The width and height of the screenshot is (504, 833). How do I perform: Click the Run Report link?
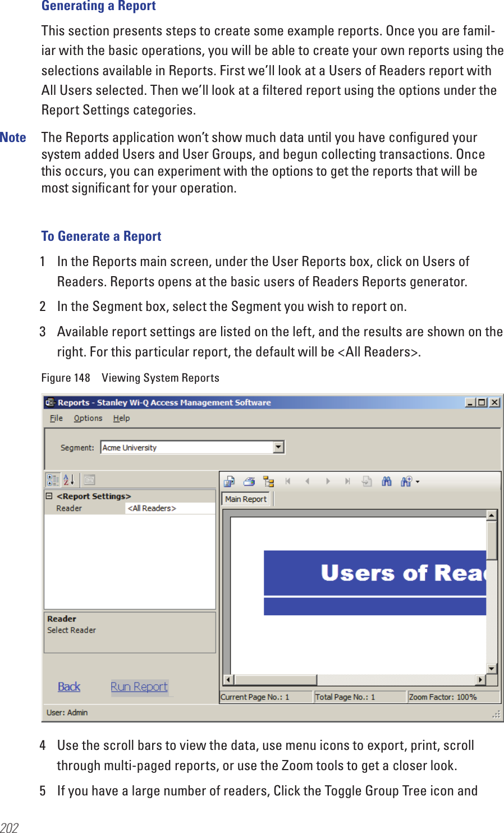point(139,686)
